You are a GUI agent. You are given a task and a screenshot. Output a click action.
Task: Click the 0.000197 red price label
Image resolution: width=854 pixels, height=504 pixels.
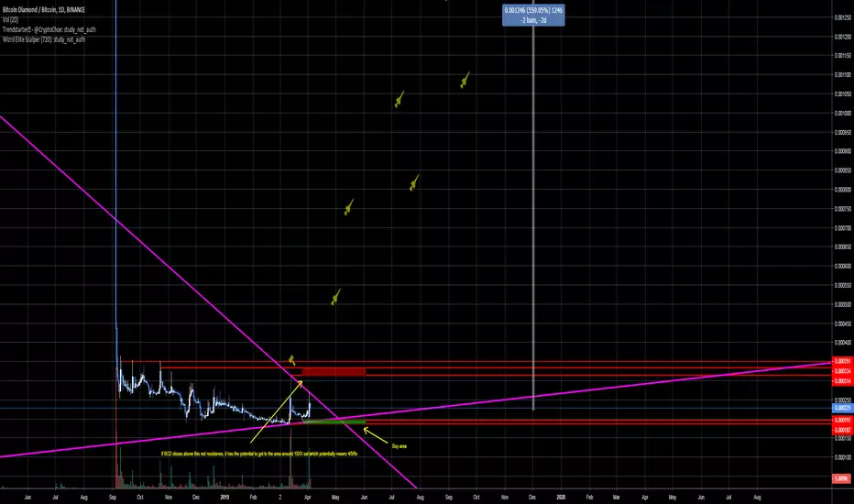point(843,420)
